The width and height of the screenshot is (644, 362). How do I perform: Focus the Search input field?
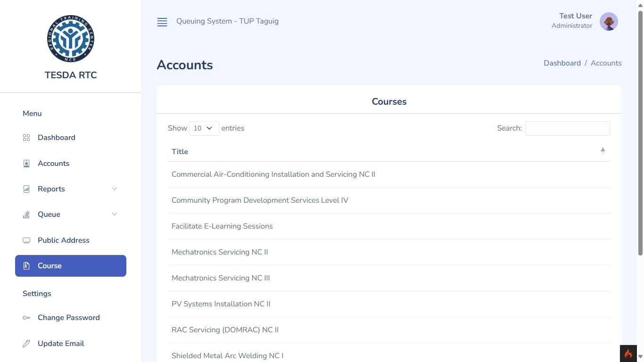pos(568,128)
